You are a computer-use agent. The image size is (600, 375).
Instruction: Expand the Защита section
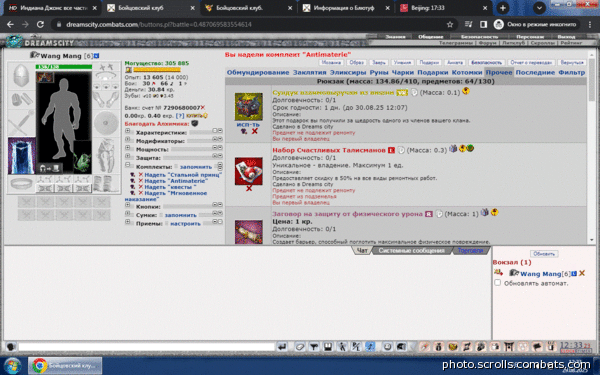(x=127, y=157)
